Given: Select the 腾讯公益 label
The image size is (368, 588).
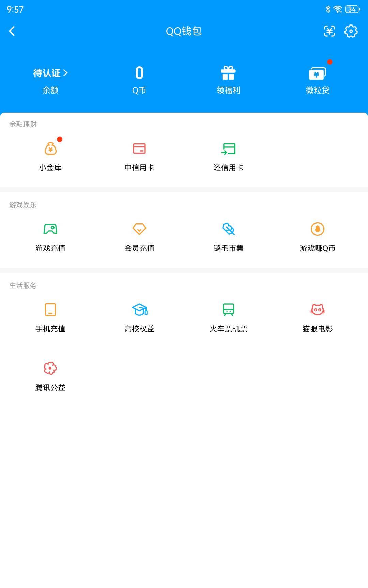Looking at the screenshot, I should [x=50, y=387].
